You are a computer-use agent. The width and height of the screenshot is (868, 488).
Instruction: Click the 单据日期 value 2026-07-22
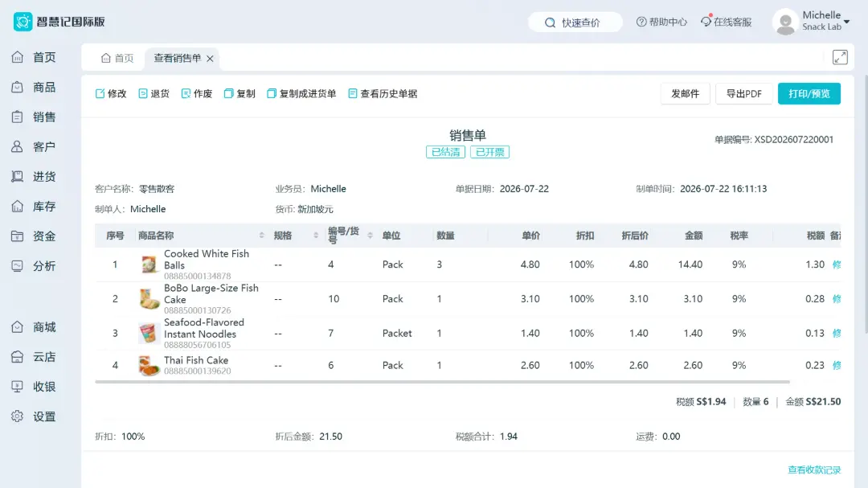click(x=524, y=189)
